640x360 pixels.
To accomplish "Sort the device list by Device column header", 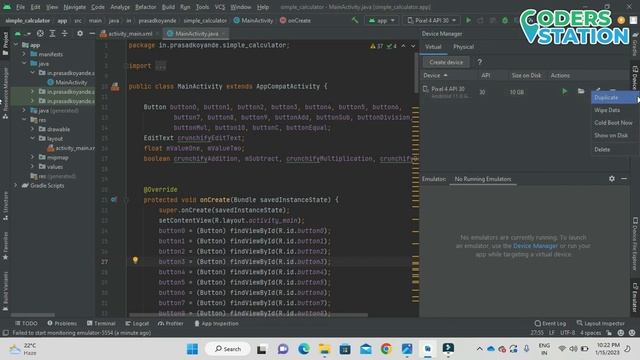I will click(435, 76).
